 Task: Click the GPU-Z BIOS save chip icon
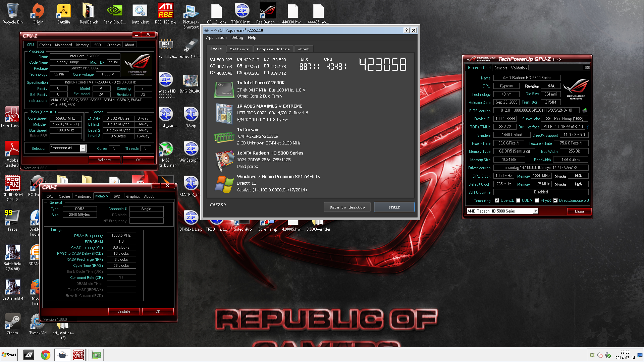point(585,110)
